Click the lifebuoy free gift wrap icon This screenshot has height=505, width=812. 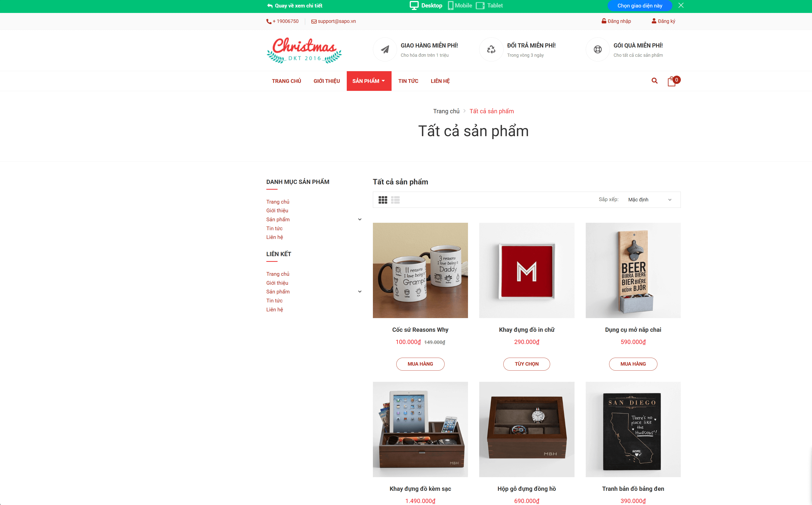click(x=598, y=50)
